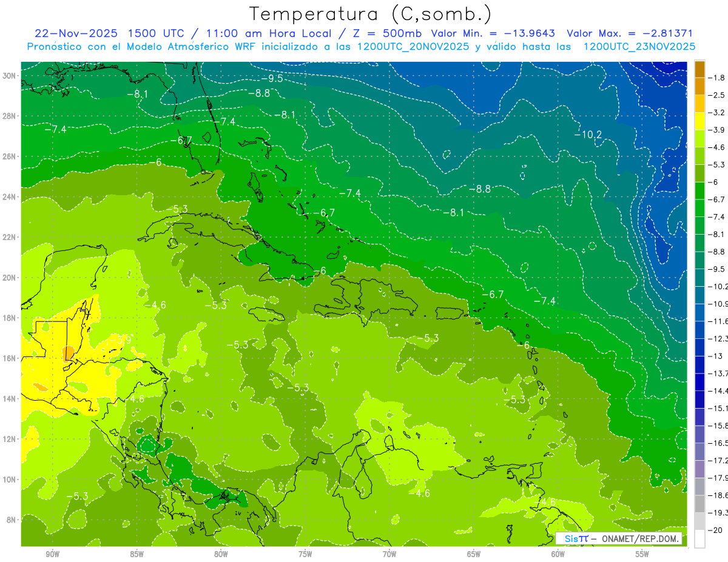Pick blue swatch between -11.6 and -12.3
Viewport: 728px width, 562px height.
coord(699,330)
